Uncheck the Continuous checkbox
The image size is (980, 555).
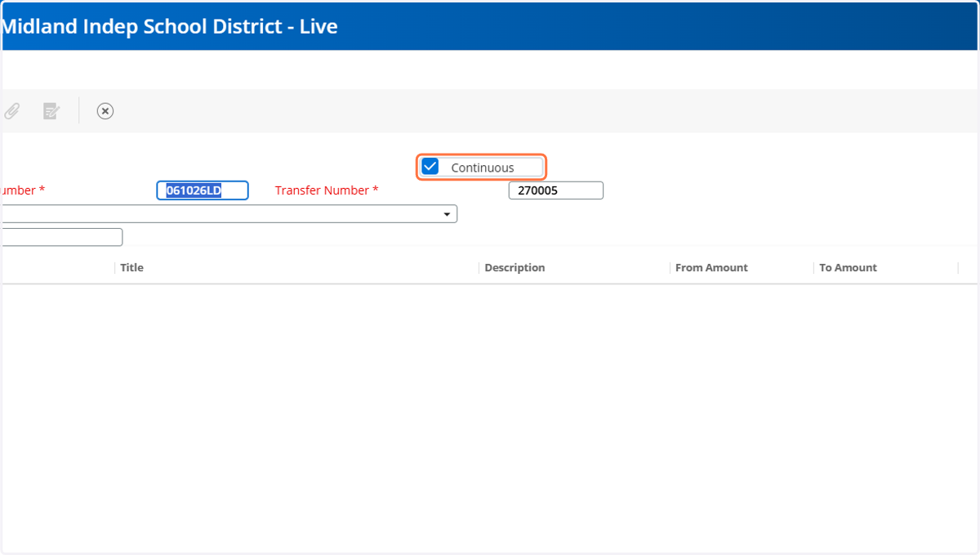(430, 167)
